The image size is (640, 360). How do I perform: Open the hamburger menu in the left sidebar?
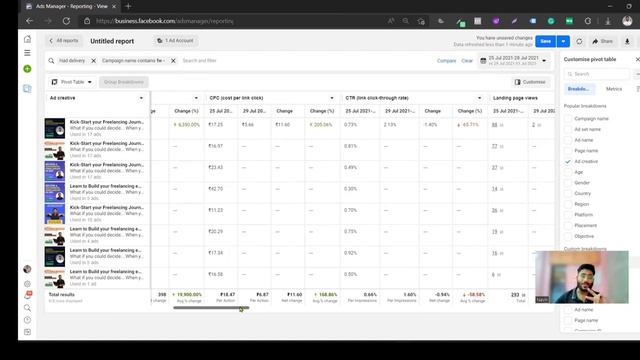27,53
